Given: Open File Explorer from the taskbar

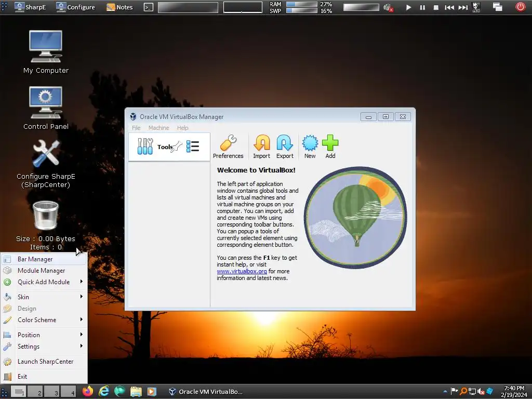Looking at the screenshot, I should 136,392.
